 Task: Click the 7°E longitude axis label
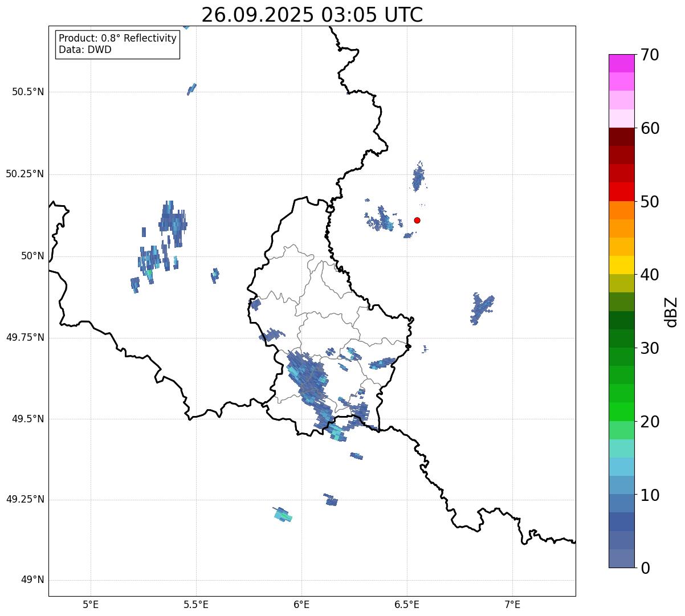[512, 604]
